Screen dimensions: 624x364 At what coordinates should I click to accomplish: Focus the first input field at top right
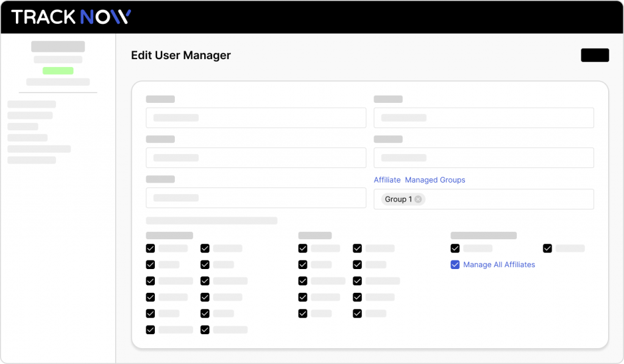click(x=483, y=117)
